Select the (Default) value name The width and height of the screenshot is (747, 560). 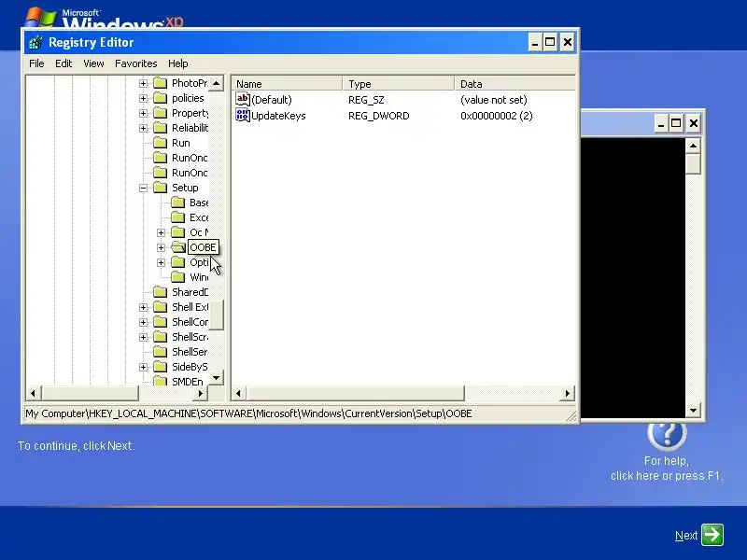[x=272, y=100]
